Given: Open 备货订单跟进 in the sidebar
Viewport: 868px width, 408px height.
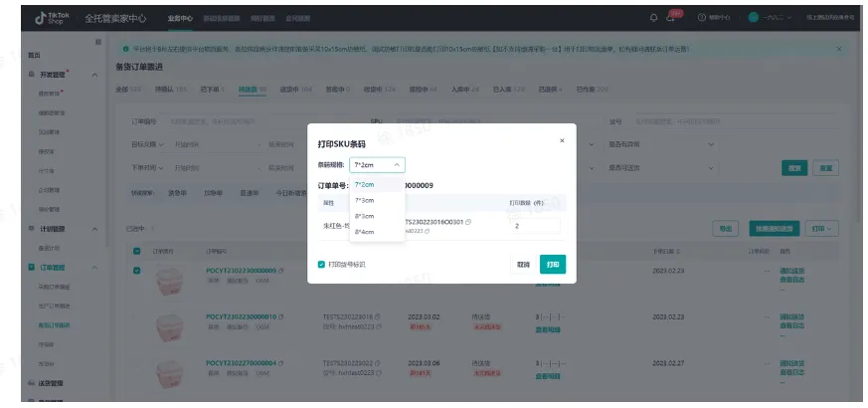Looking at the screenshot, I should point(54,325).
